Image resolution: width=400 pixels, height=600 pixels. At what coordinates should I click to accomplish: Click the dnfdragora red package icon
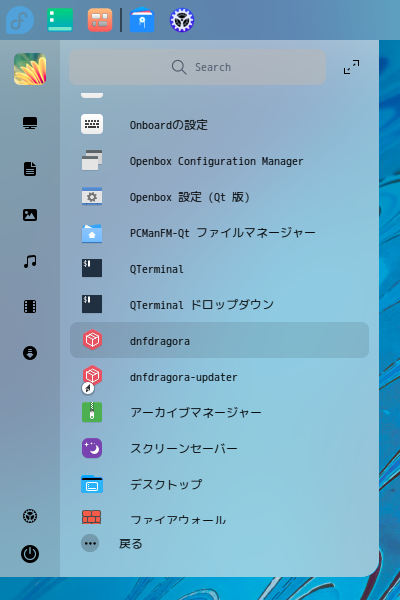92,340
